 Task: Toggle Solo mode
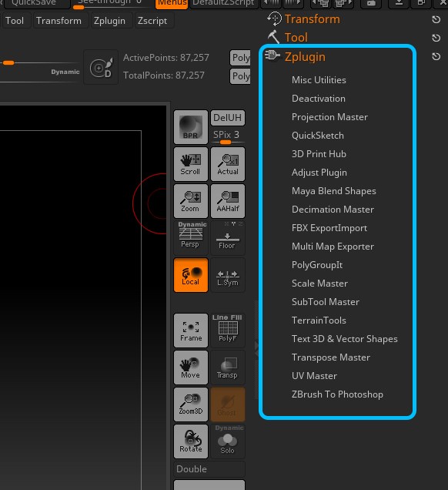(228, 441)
